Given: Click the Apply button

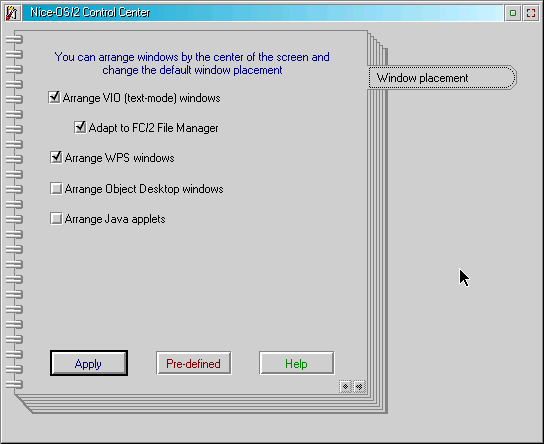Looking at the screenshot, I should (89, 363).
